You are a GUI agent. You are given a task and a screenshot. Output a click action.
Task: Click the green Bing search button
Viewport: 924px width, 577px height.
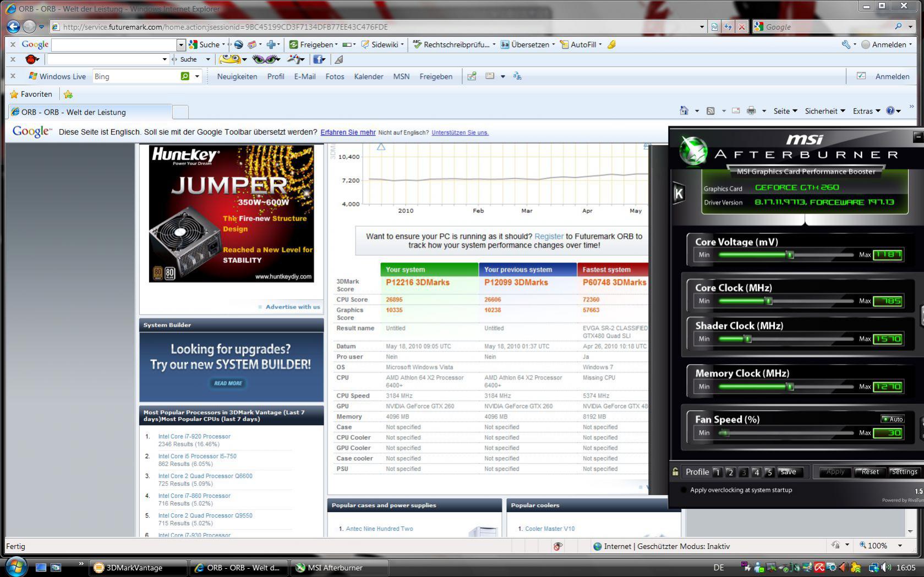pos(185,76)
